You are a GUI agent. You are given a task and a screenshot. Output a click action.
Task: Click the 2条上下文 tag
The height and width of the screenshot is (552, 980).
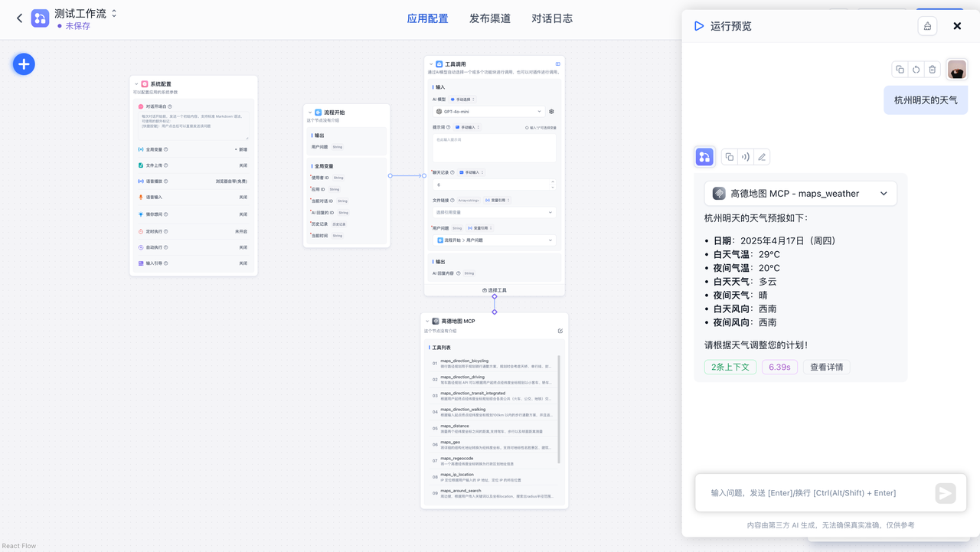(730, 367)
